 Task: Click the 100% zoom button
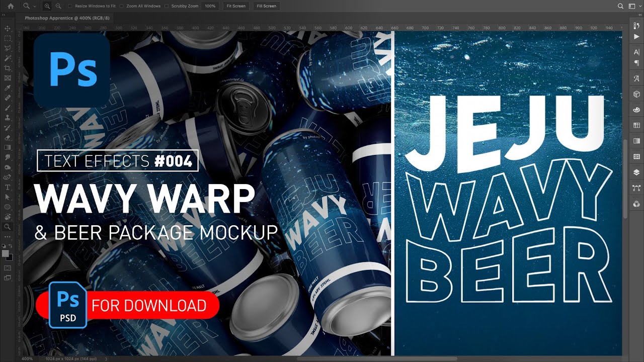pyautogui.click(x=210, y=6)
